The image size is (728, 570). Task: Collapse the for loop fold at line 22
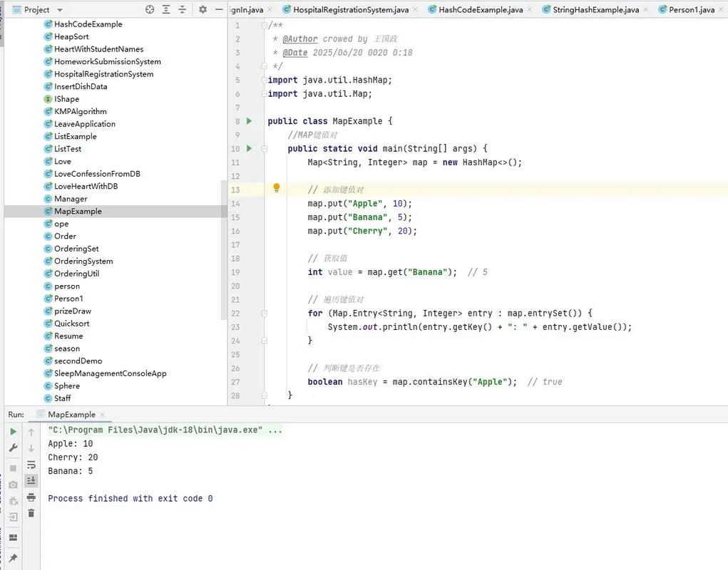265,313
